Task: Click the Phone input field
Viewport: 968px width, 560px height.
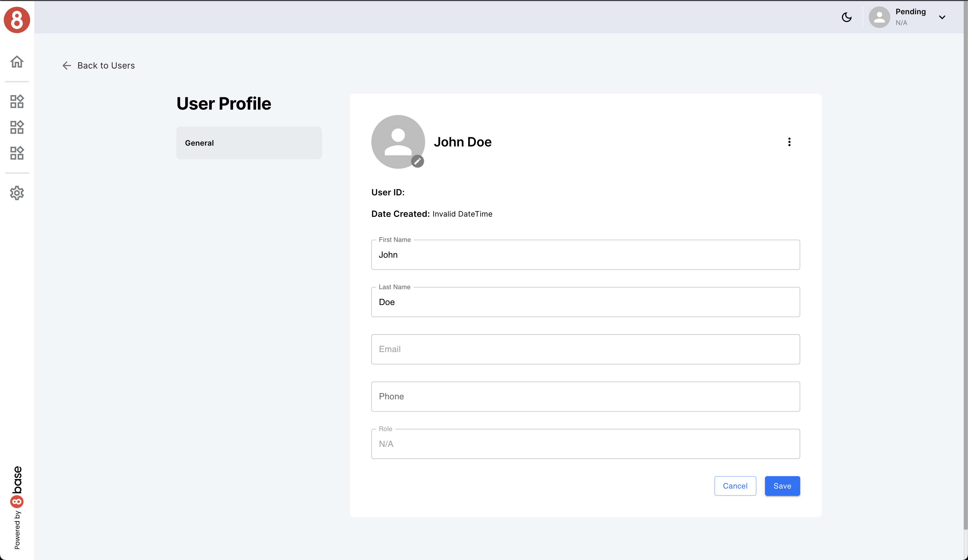Action: pos(585,397)
